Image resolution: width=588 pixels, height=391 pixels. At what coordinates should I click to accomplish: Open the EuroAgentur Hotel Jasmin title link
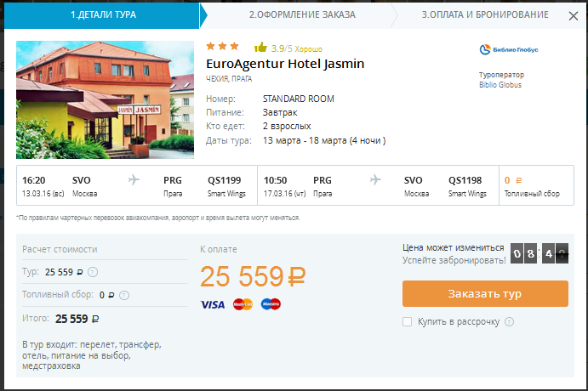(285, 64)
